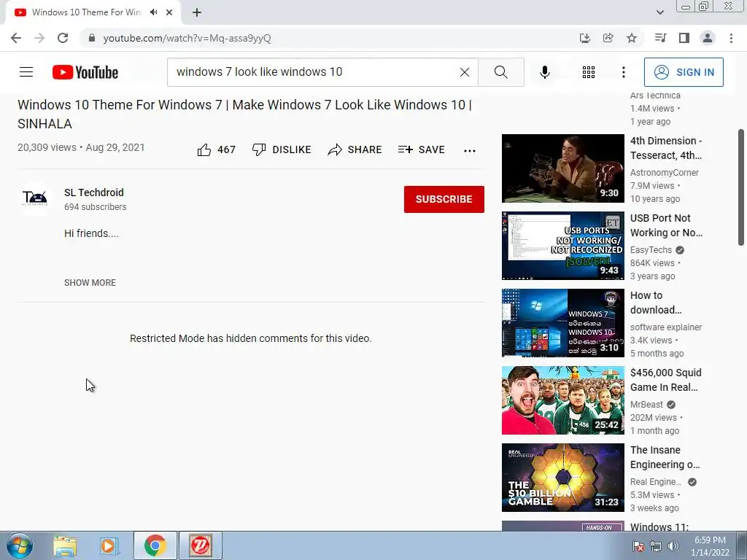
Task: Visit the software explainer channel link
Action: coord(665,327)
